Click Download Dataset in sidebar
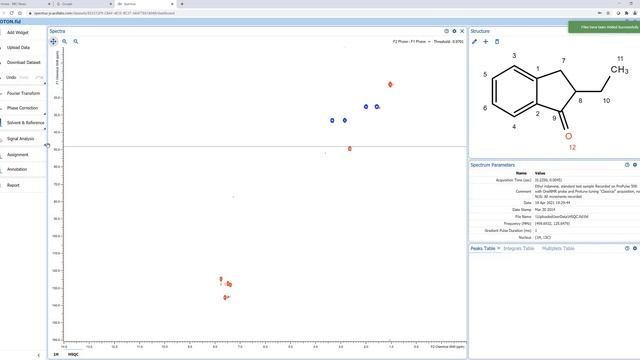This screenshot has width=640, height=360. (24, 62)
